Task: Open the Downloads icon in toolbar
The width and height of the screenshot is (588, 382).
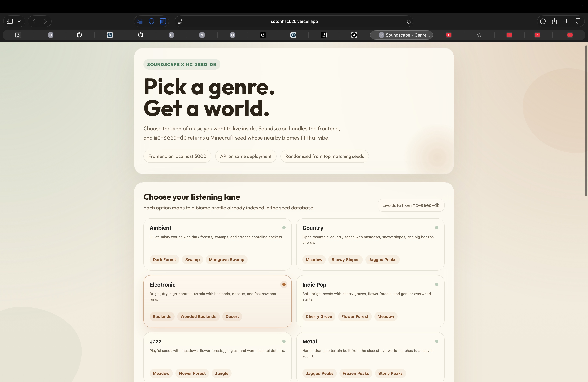Action: [543, 21]
